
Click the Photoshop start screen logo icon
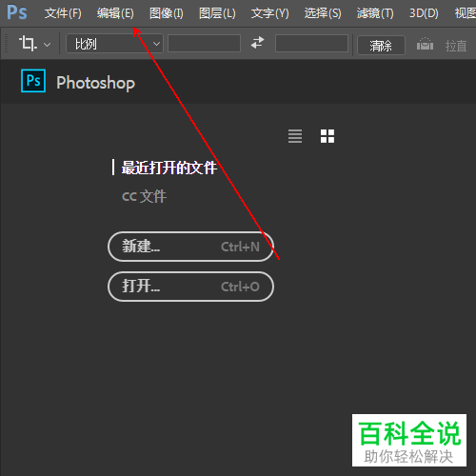[x=33, y=81]
